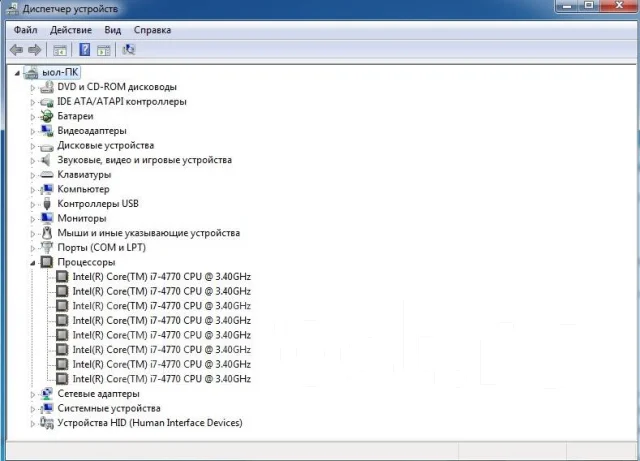Select Звуковые, видео и игровые устройства label

click(x=144, y=160)
